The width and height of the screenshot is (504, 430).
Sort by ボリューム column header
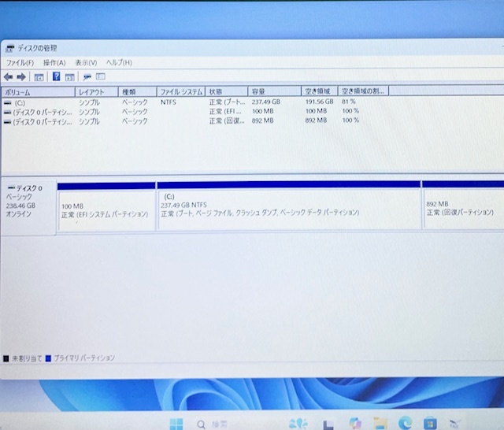pyautogui.click(x=39, y=92)
